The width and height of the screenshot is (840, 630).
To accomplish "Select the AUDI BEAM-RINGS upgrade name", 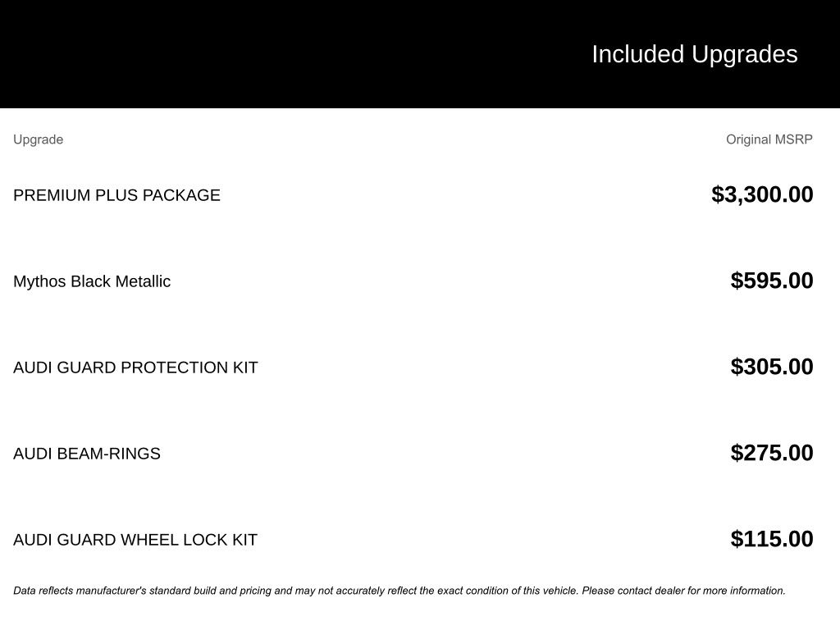I will tap(87, 454).
